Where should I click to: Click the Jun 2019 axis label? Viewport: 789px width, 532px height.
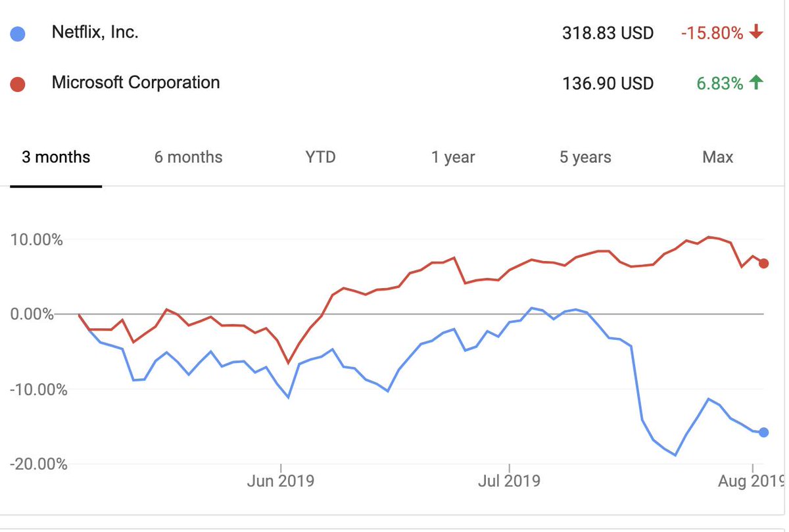coord(281,481)
